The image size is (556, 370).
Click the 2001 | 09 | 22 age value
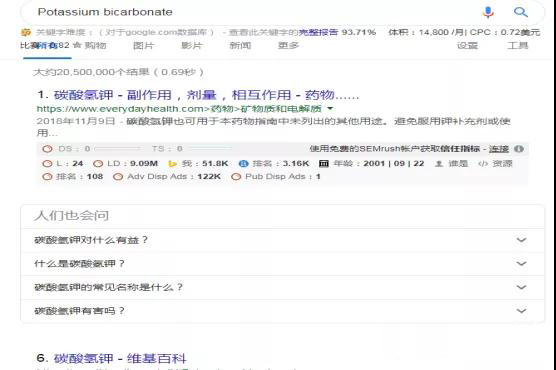coord(394,164)
